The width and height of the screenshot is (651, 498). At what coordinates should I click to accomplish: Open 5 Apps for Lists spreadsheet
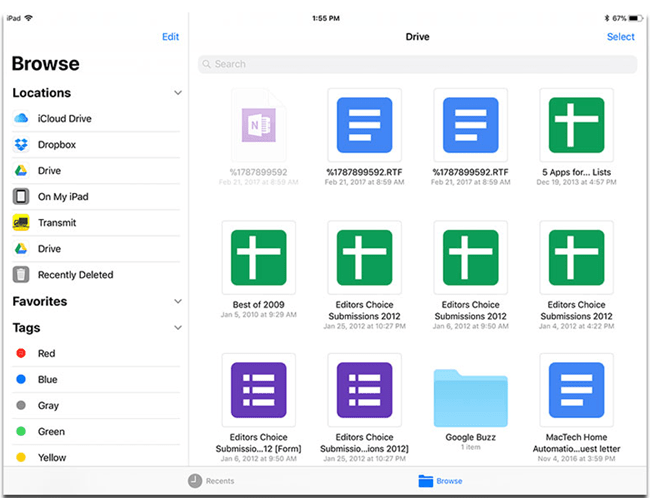pos(576,123)
